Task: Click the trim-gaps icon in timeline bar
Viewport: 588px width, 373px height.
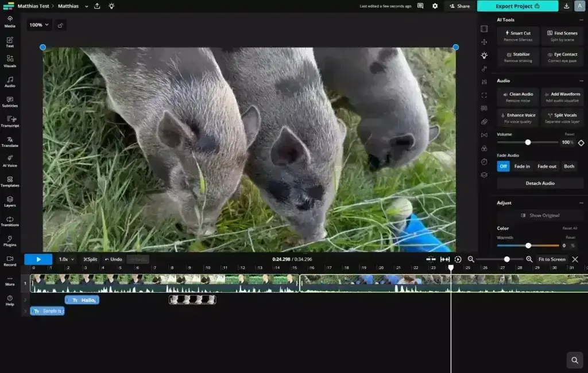Action: pos(445,259)
